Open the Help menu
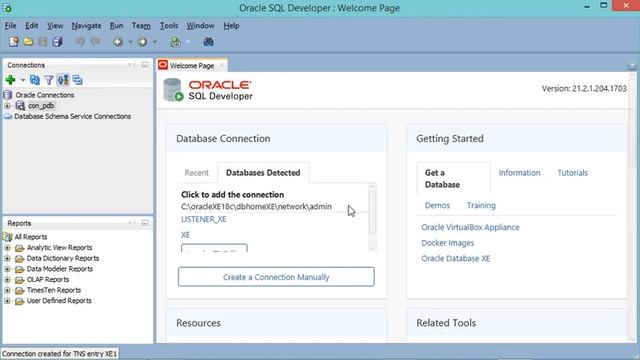 pyautogui.click(x=231, y=26)
